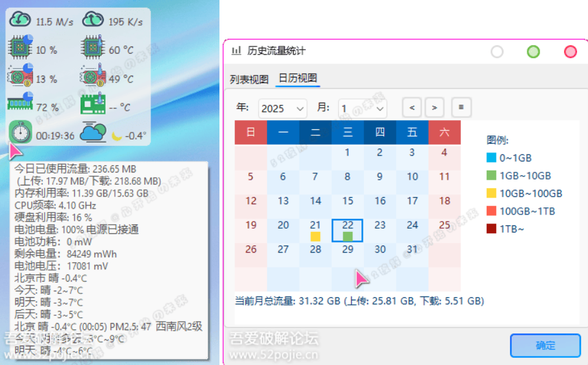The image size is (588, 365).
Task: Select the 日历视图 tab
Action: point(298,78)
